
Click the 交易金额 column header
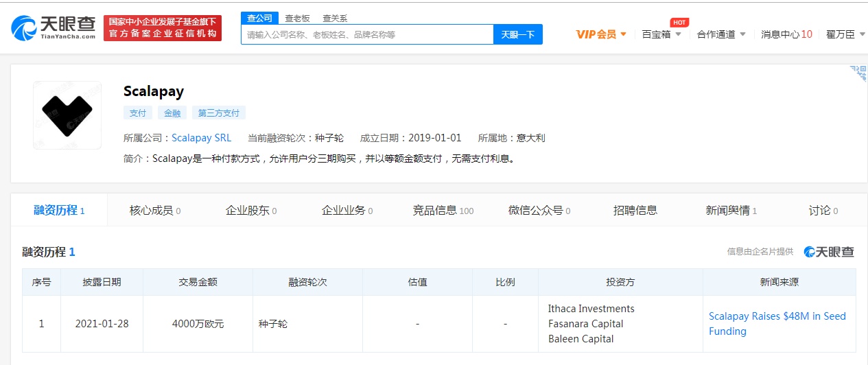[198, 282]
